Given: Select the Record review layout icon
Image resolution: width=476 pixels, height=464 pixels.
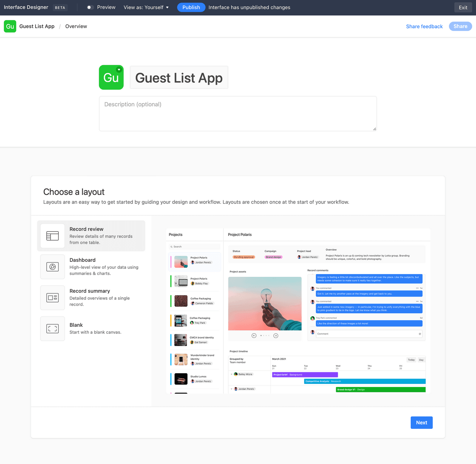Looking at the screenshot, I should click(x=53, y=236).
